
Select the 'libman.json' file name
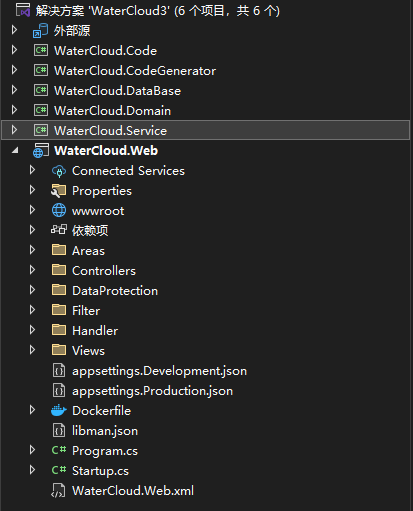pos(105,431)
